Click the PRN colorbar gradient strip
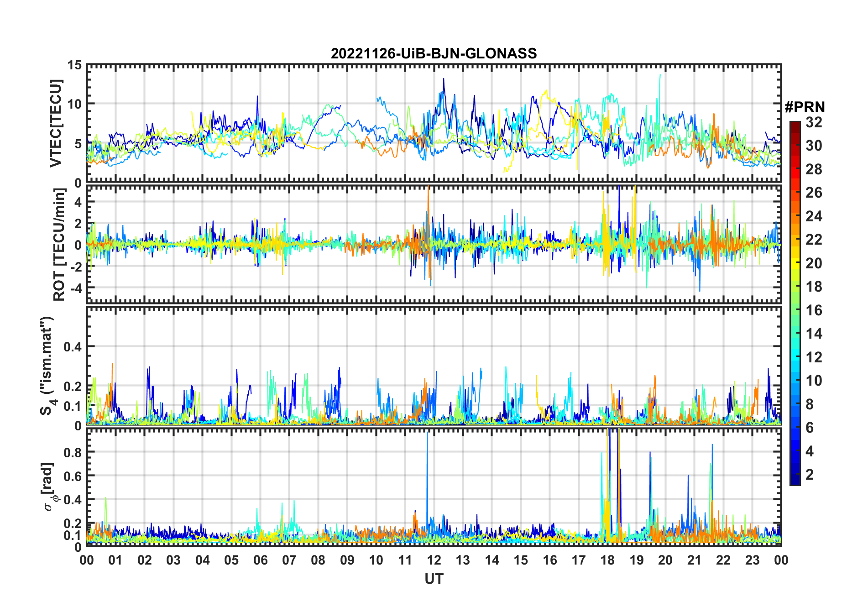 (795, 303)
